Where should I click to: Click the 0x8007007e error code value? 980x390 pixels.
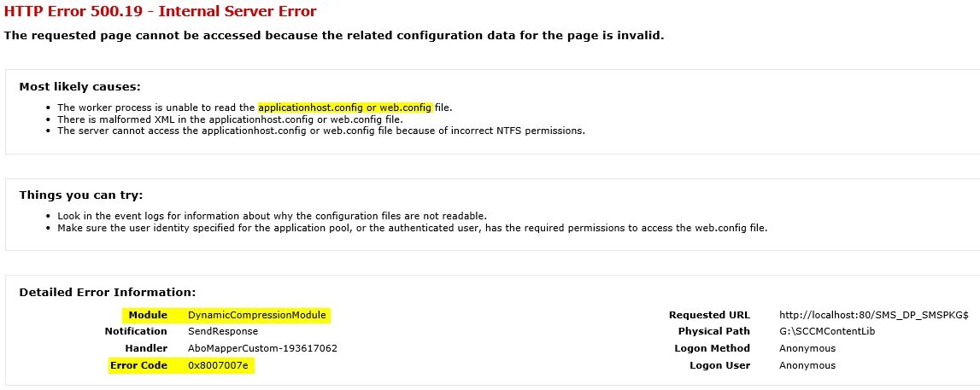coord(218,365)
